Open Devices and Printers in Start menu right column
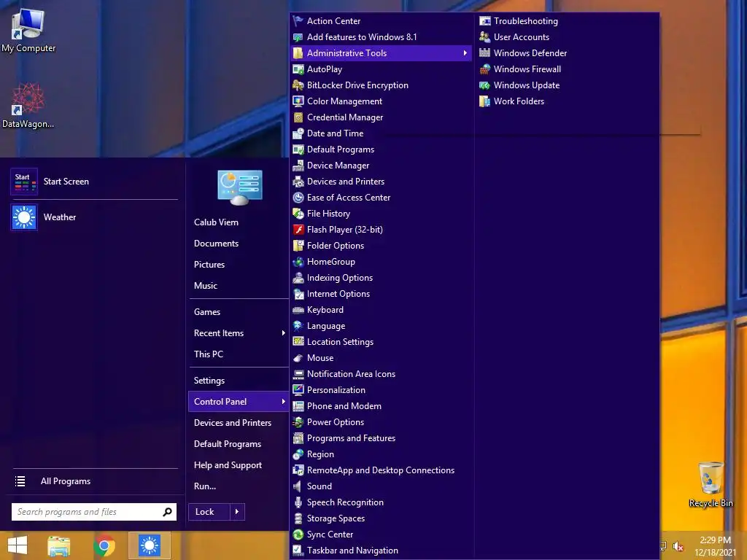Viewport: 747px width, 560px height. pyautogui.click(x=233, y=423)
